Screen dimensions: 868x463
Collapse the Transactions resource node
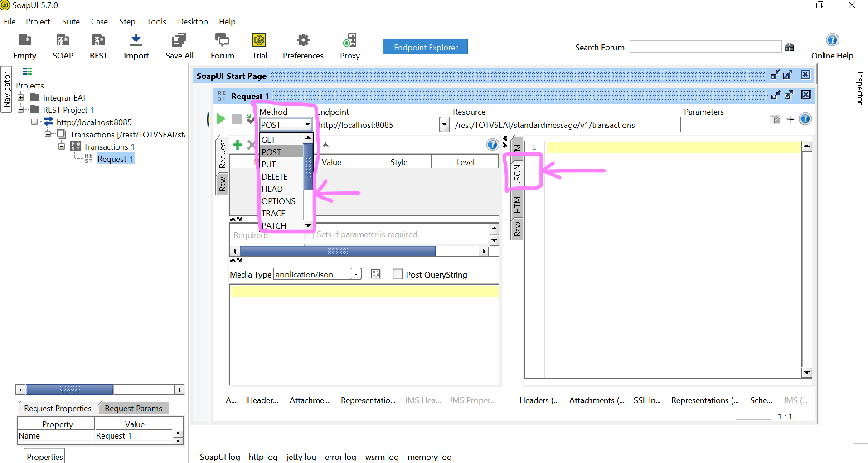tap(48, 134)
